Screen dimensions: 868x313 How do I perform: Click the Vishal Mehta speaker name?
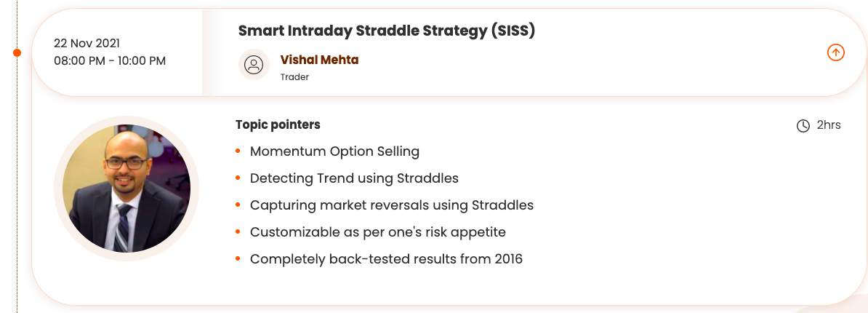click(319, 60)
